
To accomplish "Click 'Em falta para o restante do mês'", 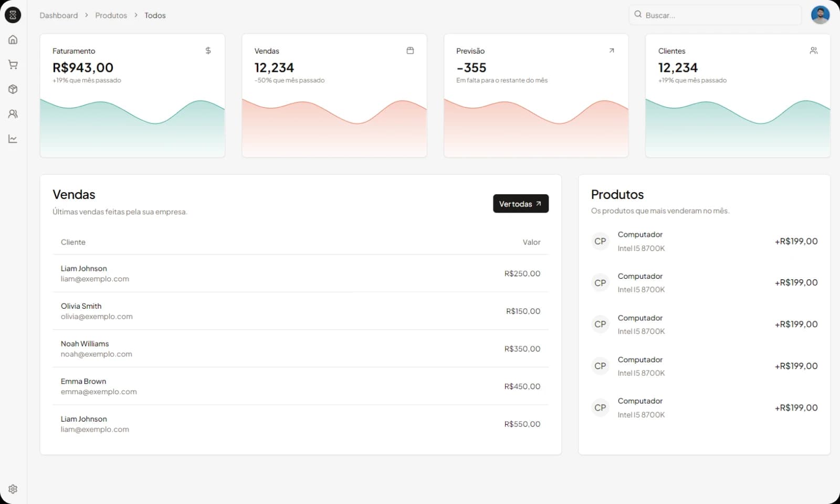I will tap(502, 80).
